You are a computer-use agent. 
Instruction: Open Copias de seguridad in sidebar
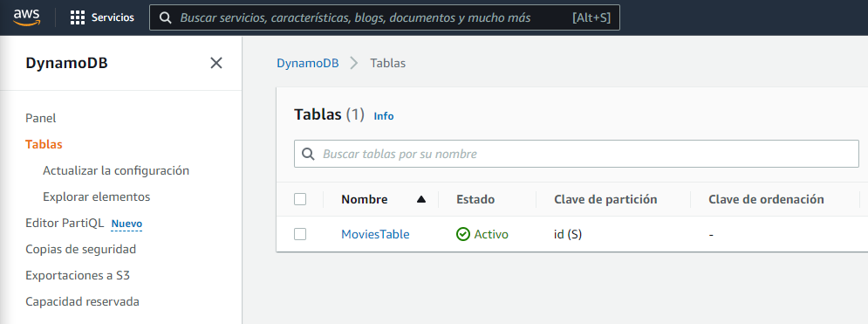pyautogui.click(x=81, y=249)
